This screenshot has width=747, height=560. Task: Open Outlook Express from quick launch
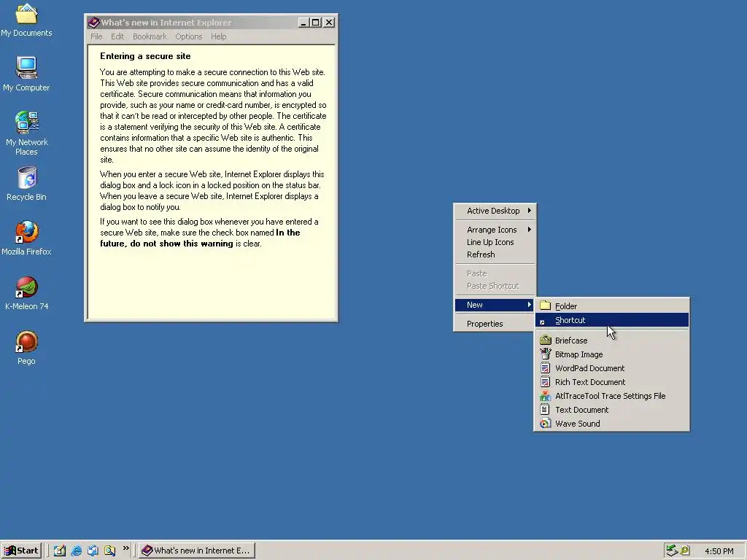[93, 551]
